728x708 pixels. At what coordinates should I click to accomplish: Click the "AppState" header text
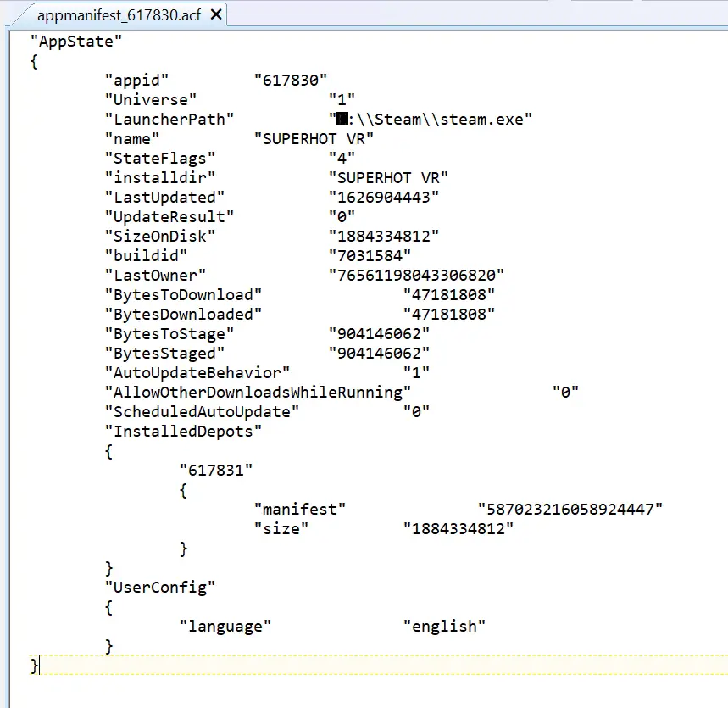tap(76, 42)
